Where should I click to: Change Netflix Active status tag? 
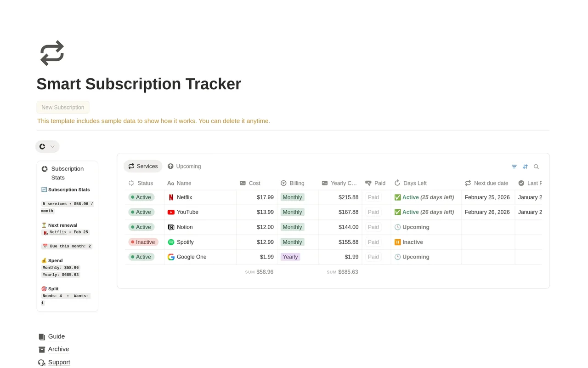coord(141,197)
